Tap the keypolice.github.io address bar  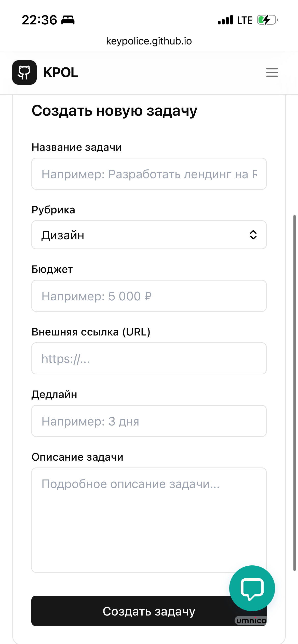click(149, 41)
